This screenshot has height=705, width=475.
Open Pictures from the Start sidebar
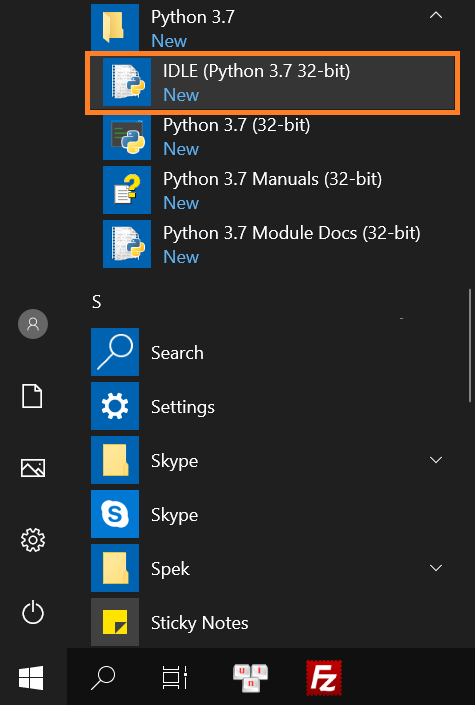[x=33, y=468]
